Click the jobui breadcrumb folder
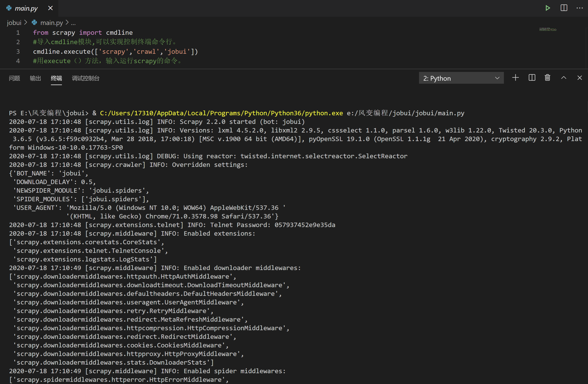The width and height of the screenshot is (588, 384). (x=14, y=23)
